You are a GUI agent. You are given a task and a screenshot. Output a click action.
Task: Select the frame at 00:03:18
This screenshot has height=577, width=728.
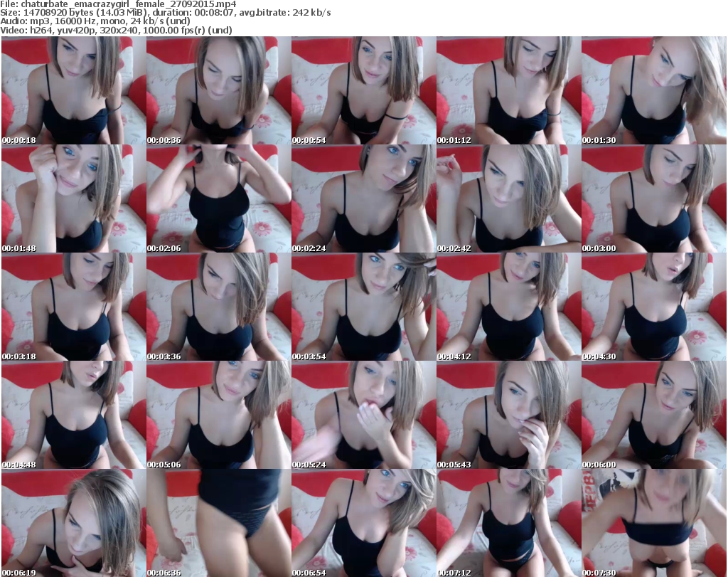coord(74,307)
